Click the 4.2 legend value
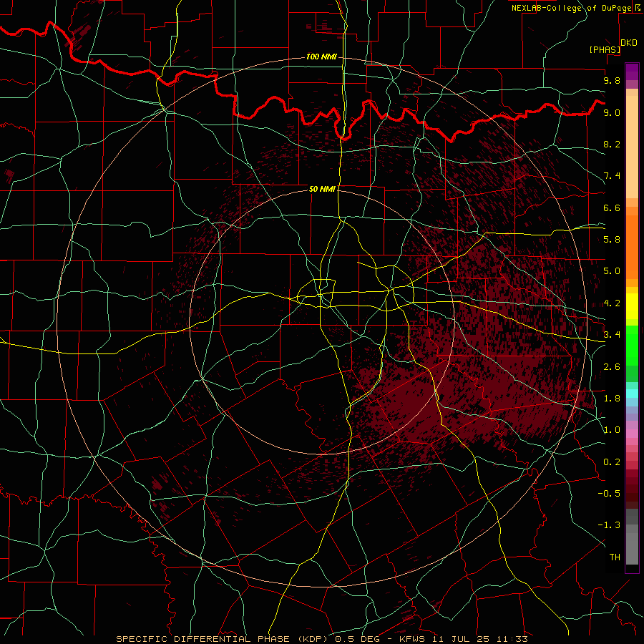Image resolution: width=644 pixels, height=644 pixels. 612,303
